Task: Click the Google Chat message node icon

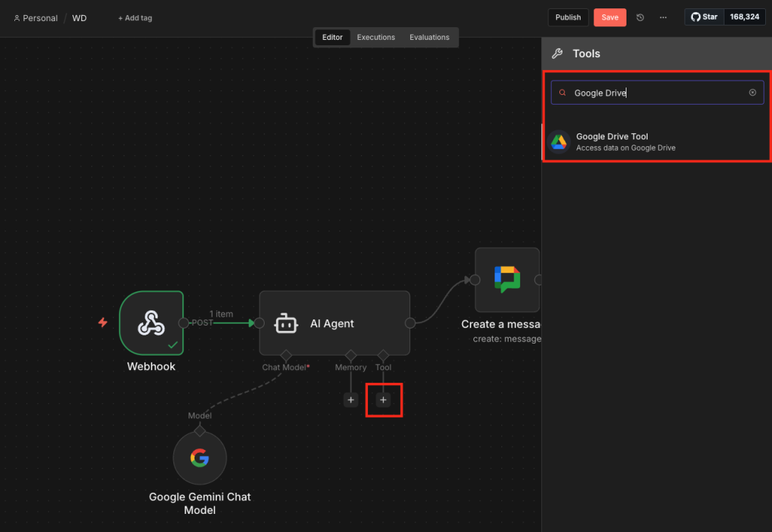Action: point(507,280)
